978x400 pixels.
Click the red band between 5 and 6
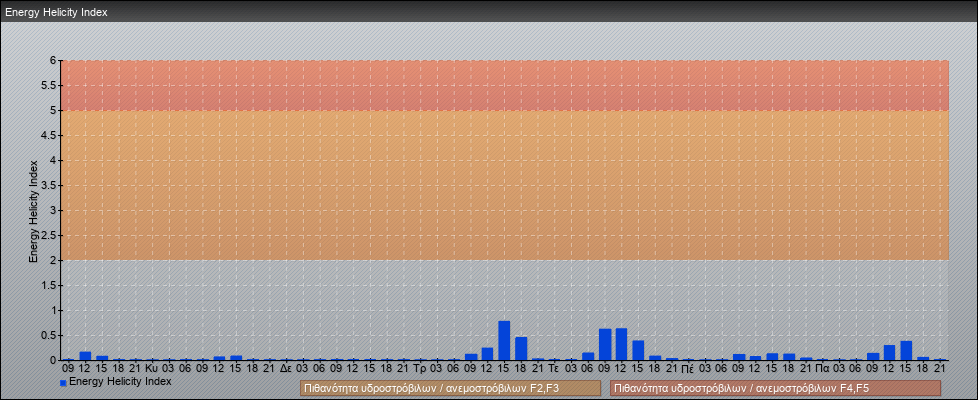[504, 85]
